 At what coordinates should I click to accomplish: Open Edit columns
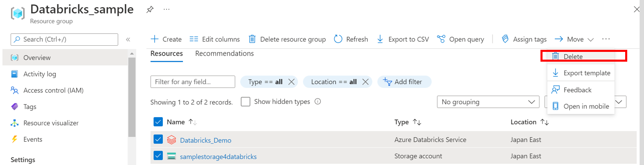click(x=215, y=39)
